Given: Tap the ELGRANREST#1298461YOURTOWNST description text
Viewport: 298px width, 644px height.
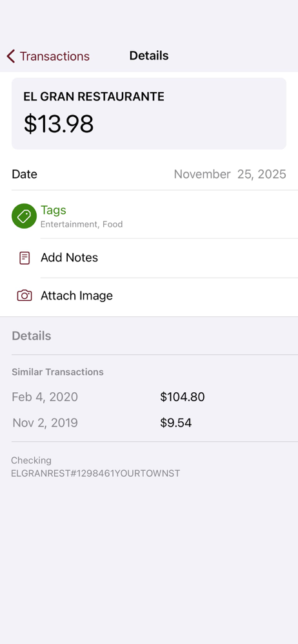Looking at the screenshot, I should (x=95, y=473).
